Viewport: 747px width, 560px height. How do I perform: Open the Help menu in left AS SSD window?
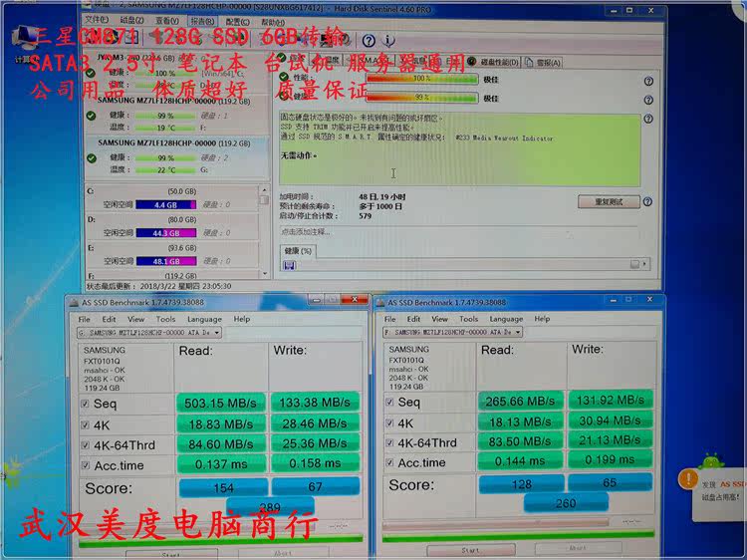tap(242, 319)
